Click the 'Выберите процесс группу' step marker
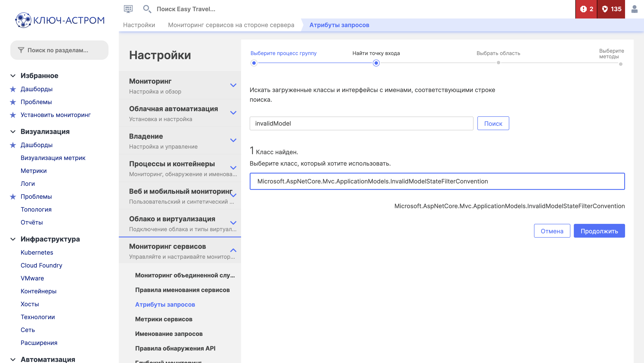Screen dimensions: 644x363 254,63
